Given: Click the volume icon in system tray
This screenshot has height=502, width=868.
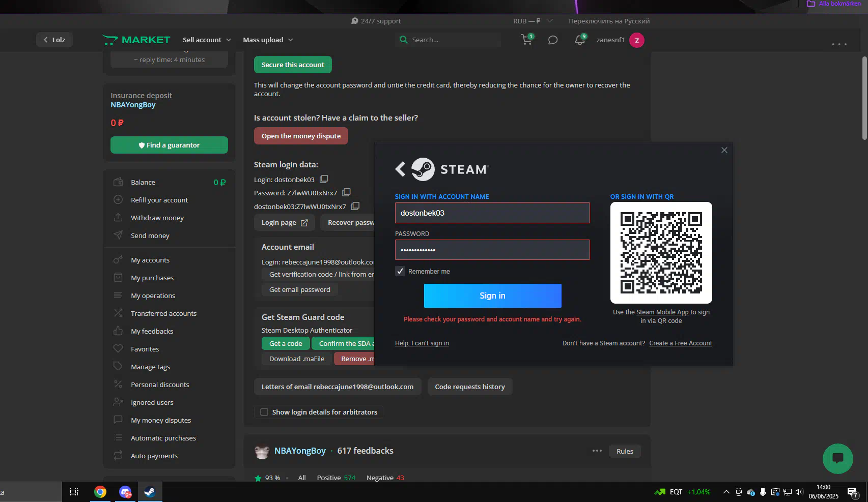Looking at the screenshot, I should pos(799,492).
